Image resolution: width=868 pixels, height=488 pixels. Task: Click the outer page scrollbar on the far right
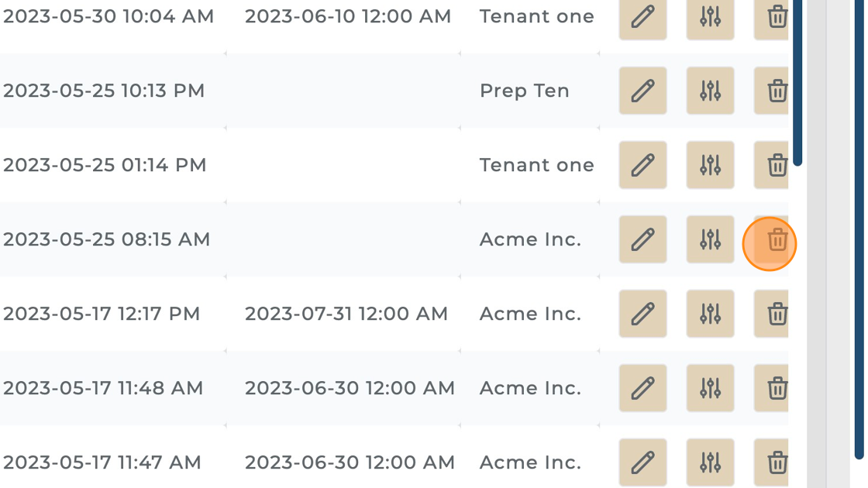(859, 232)
